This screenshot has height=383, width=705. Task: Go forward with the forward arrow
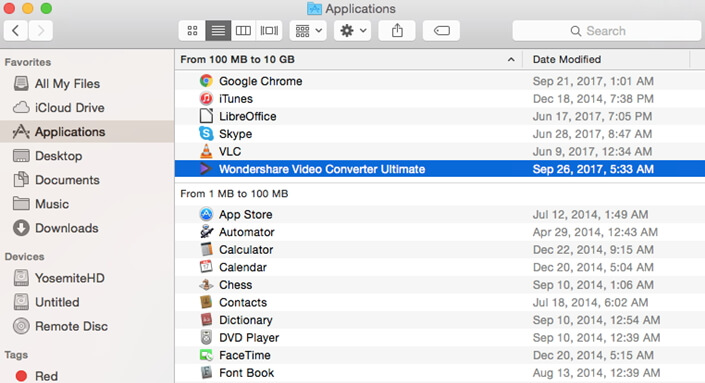[41, 31]
